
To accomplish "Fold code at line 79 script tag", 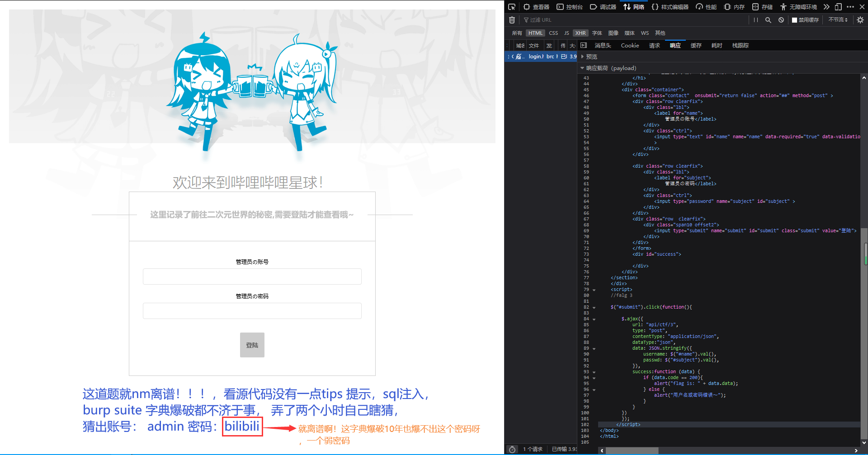I will point(594,290).
